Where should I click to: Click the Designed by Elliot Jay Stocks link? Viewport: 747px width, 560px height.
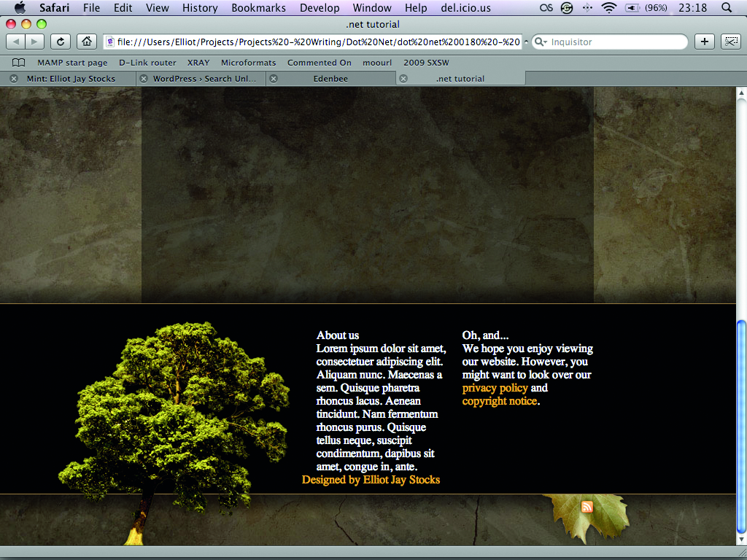371,480
